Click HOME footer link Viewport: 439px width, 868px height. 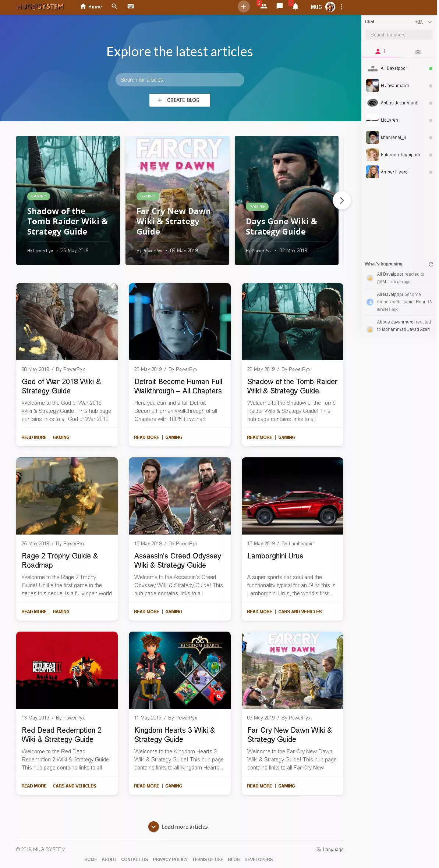(x=91, y=859)
